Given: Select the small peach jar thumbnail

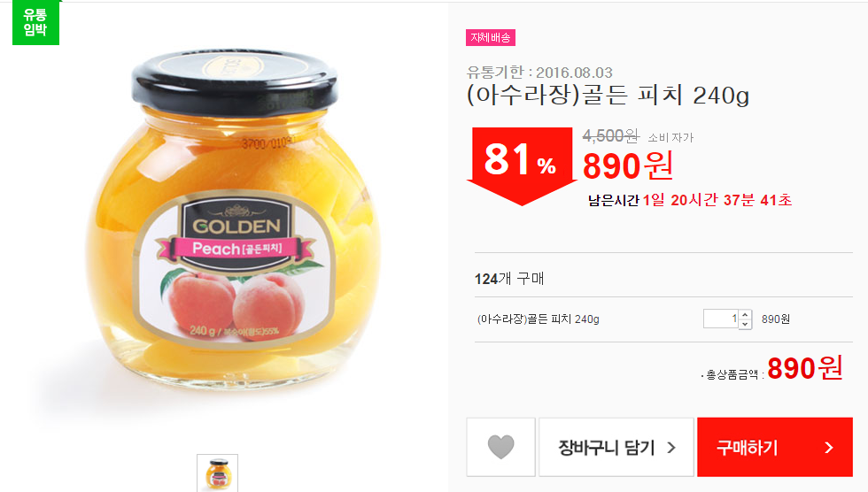Looking at the screenshot, I should coord(218,473).
